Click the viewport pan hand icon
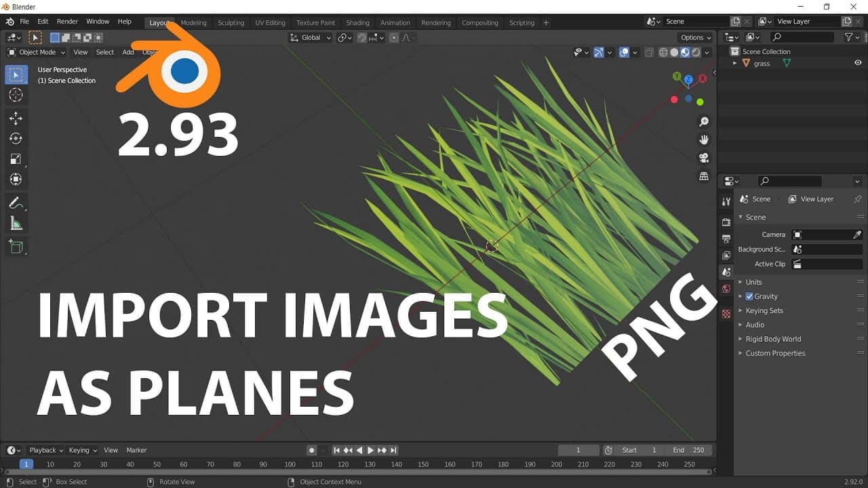868x488 pixels. [704, 140]
